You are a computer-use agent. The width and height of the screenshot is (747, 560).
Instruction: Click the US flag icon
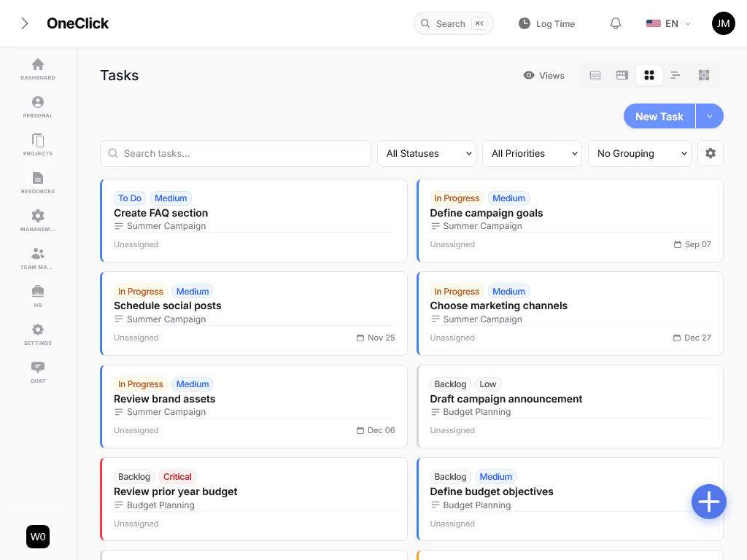(x=653, y=23)
